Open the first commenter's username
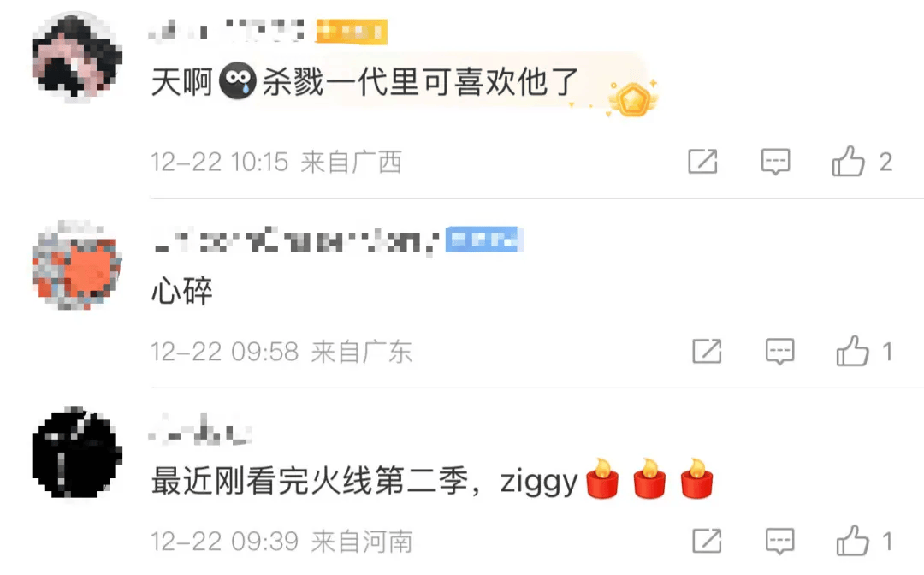 228,31
